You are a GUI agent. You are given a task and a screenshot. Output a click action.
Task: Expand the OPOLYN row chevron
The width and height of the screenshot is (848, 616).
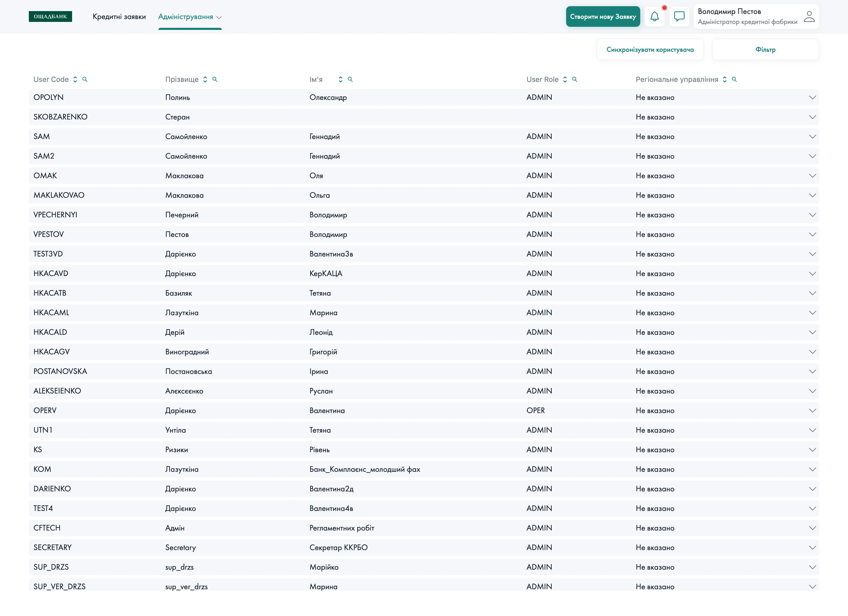(812, 98)
